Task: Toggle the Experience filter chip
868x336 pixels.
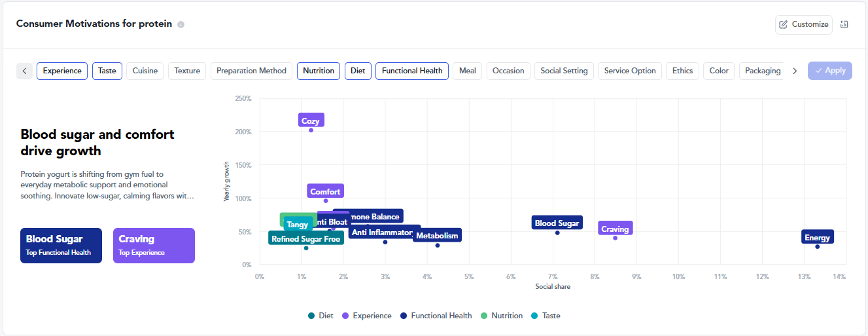Action: (62, 71)
